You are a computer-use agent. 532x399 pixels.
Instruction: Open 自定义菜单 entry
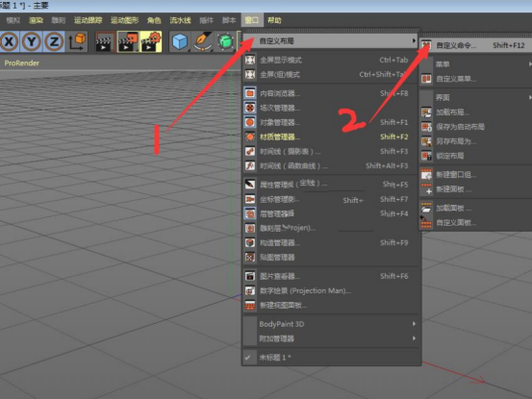[475, 79]
